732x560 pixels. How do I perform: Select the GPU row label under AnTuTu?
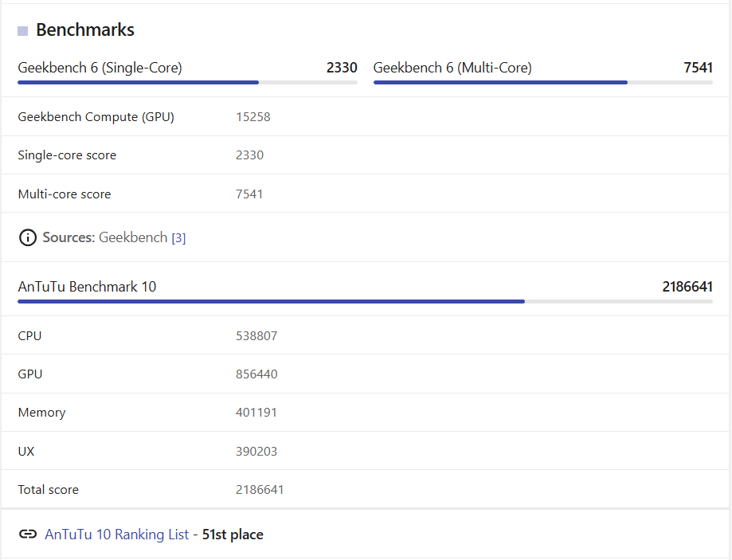(30, 374)
